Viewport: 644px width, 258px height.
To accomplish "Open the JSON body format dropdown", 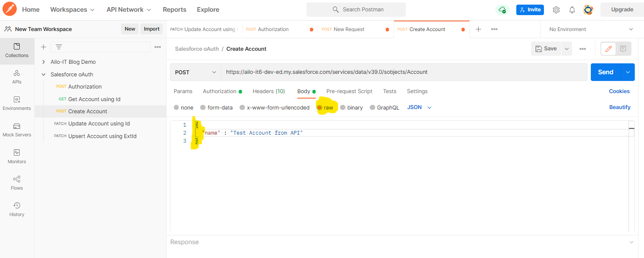I will coord(419,107).
